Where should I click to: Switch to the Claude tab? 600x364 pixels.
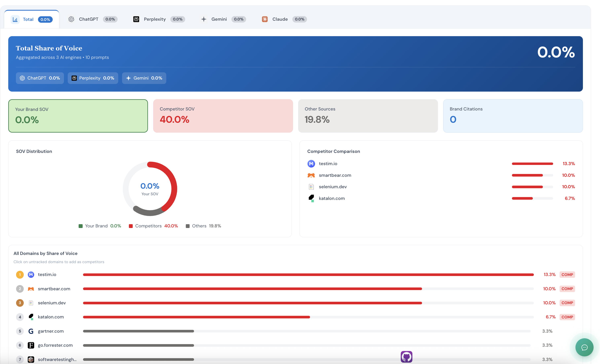click(284, 19)
